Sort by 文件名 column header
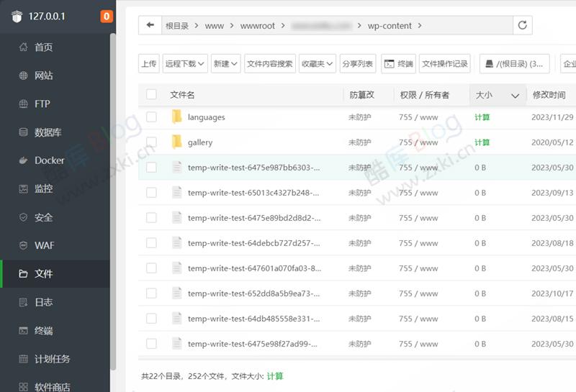The height and width of the screenshot is (392, 576). [182, 95]
